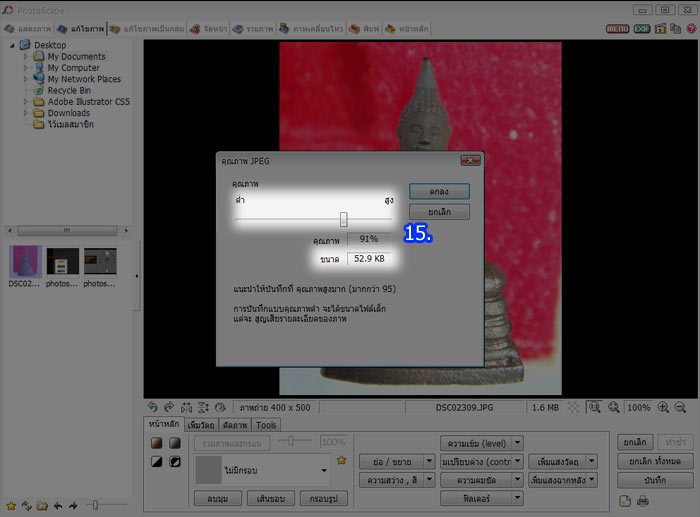
Task: Expand Adobe Illustrator CS5 folder arrow
Action: (x=25, y=102)
